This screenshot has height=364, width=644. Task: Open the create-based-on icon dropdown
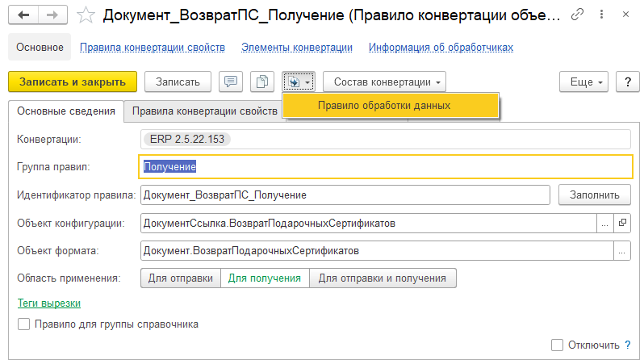[299, 82]
